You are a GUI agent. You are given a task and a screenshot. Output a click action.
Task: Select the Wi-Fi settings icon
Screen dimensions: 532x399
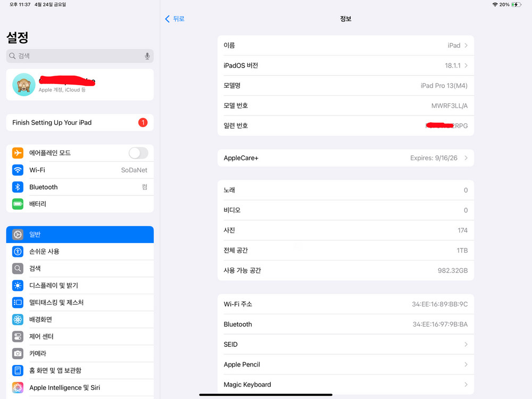[x=18, y=170]
